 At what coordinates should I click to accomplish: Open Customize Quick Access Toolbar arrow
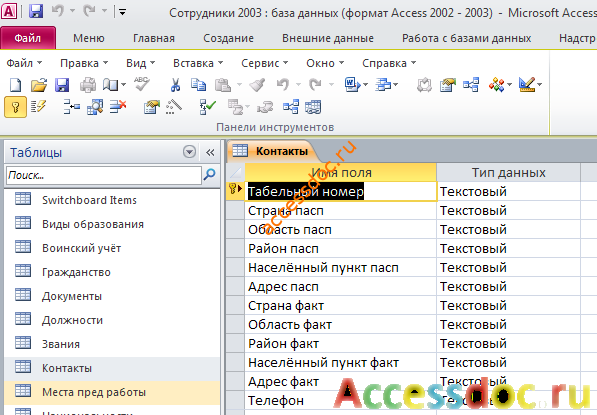122,12
